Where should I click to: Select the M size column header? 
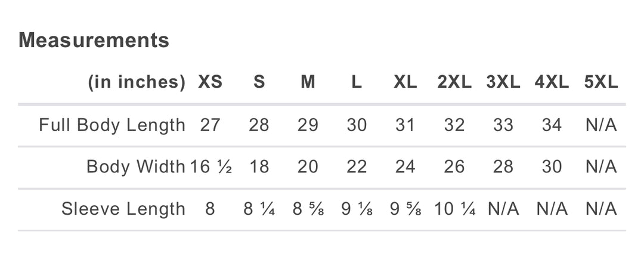(308, 82)
